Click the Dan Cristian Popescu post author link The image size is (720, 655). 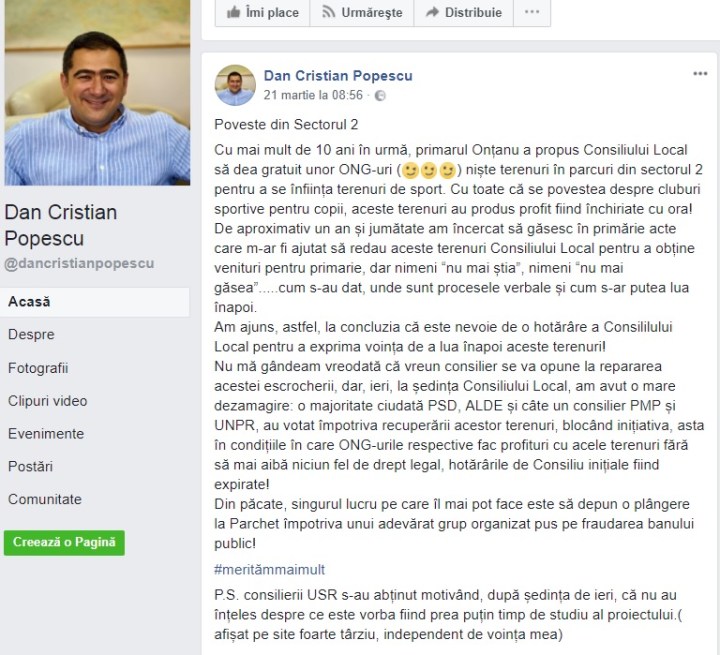pyautogui.click(x=338, y=76)
